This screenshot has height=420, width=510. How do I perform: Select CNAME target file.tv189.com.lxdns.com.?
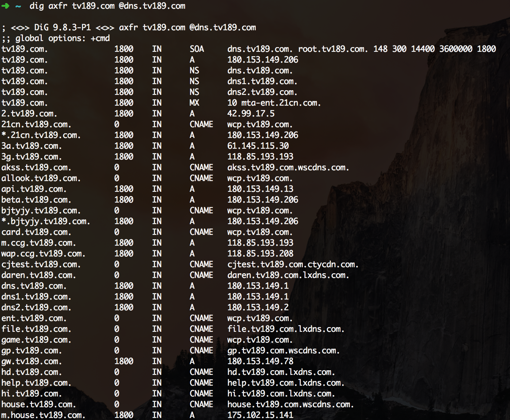[286, 329]
